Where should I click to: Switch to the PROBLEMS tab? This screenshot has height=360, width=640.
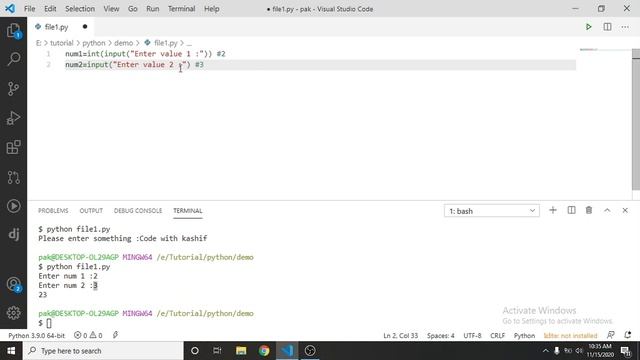point(53,211)
